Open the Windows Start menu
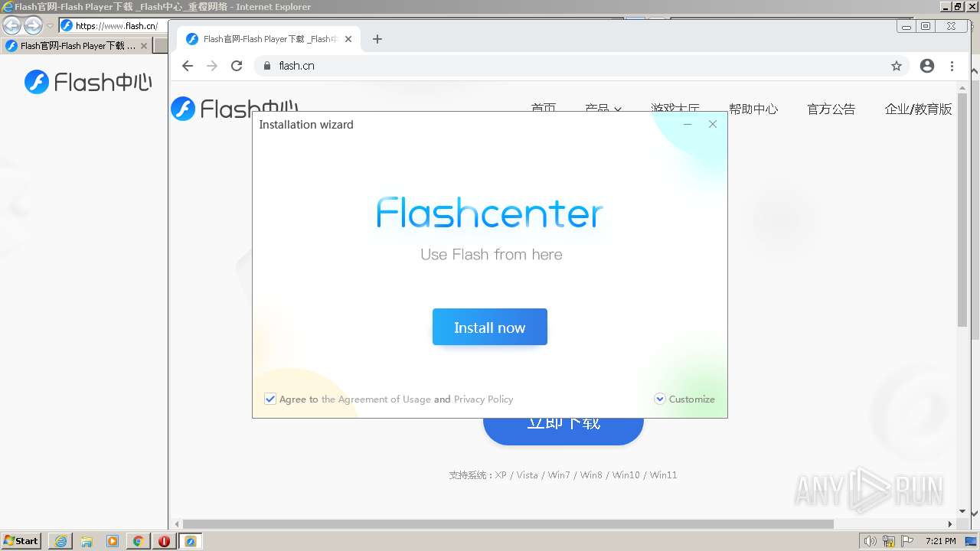 (21, 540)
